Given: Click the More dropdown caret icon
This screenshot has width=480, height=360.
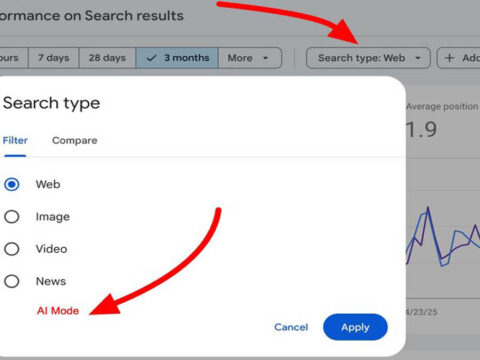Looking at the screenshot, I should 265,58.
